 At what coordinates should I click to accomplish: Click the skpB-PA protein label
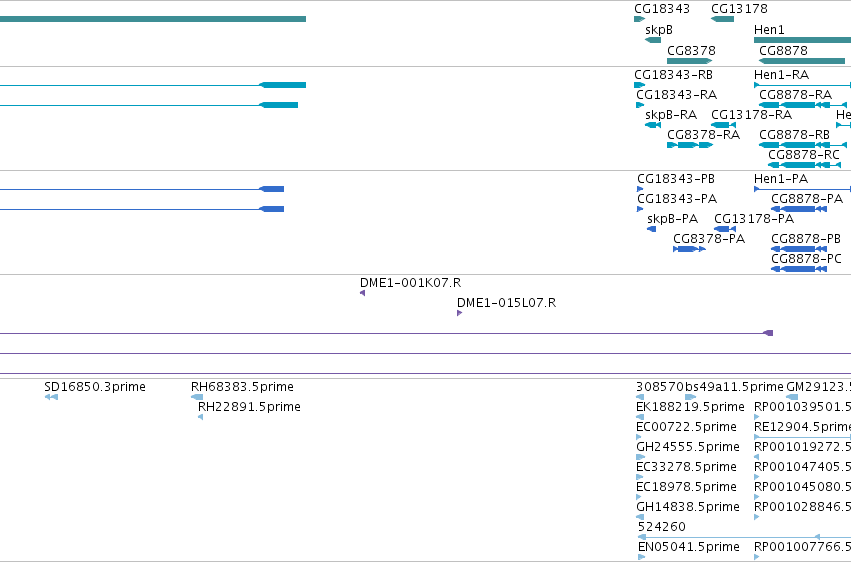(x=672, y=219)
